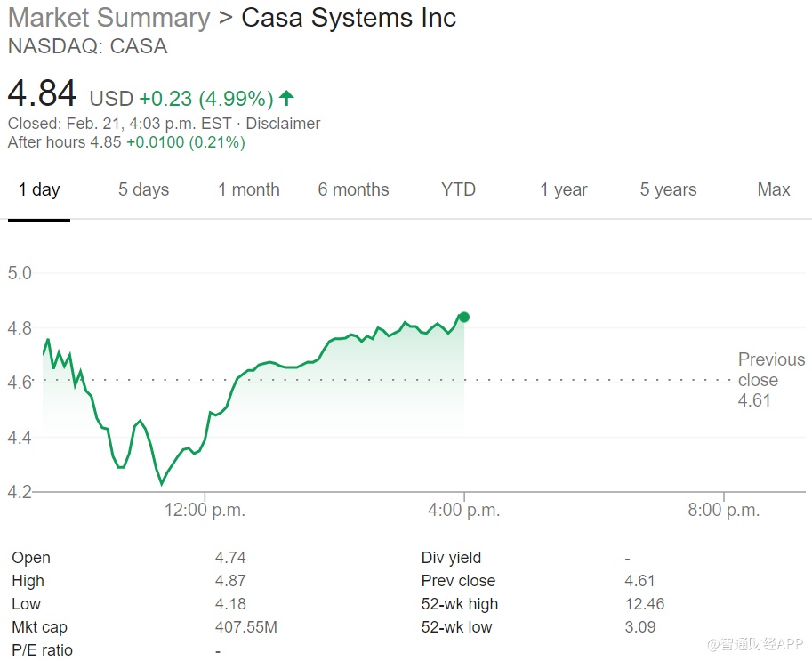View the 1 year price history
The height and width of the screenshot is (661, 812).
563,189
